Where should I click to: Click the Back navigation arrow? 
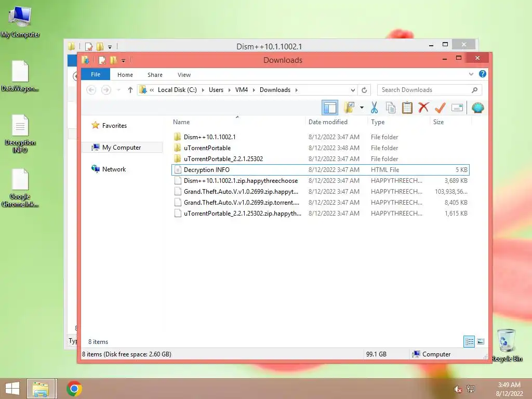[x=91, y=90]
